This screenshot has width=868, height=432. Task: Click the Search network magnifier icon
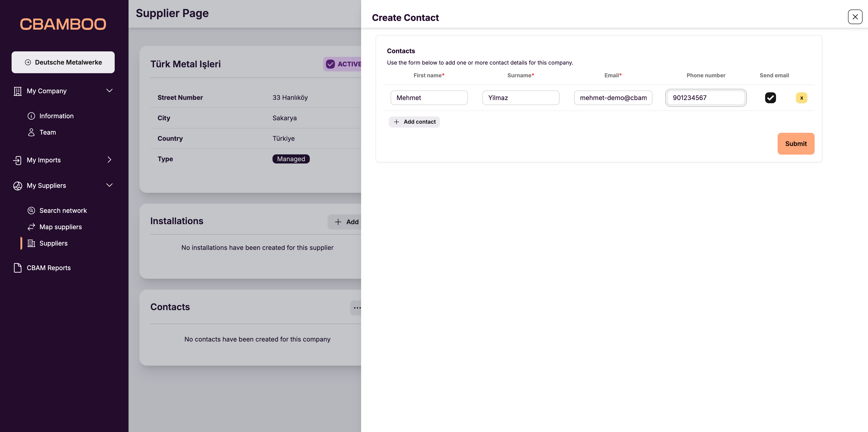[x=31, y=210]
